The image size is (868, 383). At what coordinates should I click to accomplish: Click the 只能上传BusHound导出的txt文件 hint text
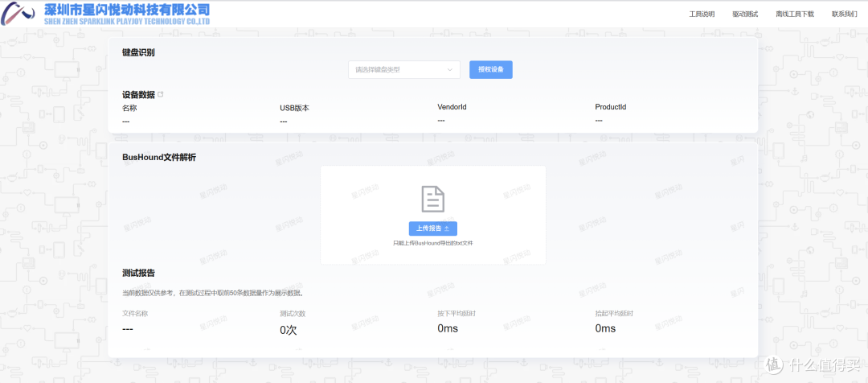click(433, 243)
